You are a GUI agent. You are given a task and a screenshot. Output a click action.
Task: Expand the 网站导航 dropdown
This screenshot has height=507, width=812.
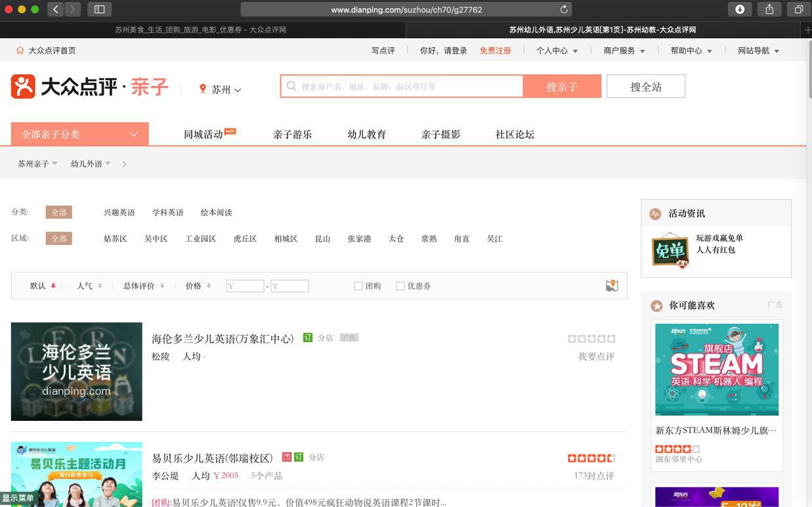tap(758, 51)
